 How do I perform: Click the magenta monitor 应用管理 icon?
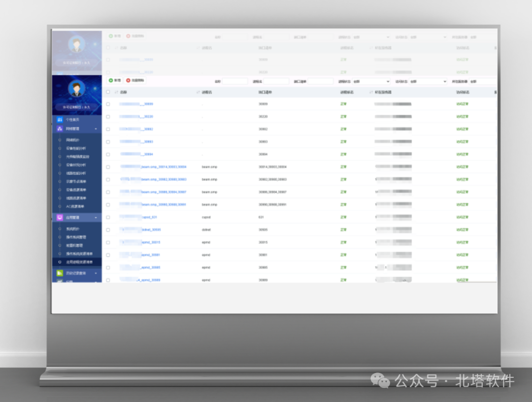(x=60, y=217)
